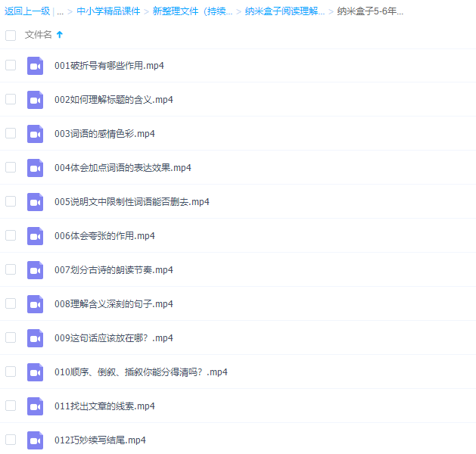The image size is (476, 454).
Task: Click video icon for 006体会夸张的作用.mp4
Action: [x=35, y=236]
